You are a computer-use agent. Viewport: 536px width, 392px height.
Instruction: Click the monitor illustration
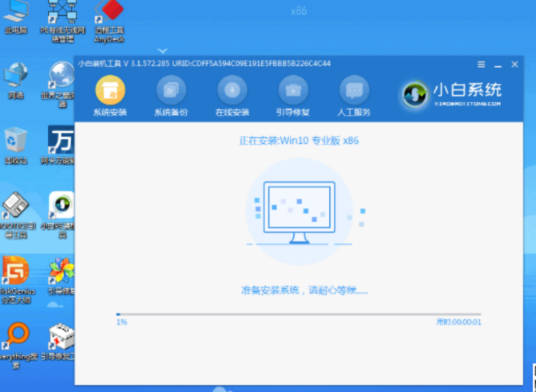click(299, 212)
